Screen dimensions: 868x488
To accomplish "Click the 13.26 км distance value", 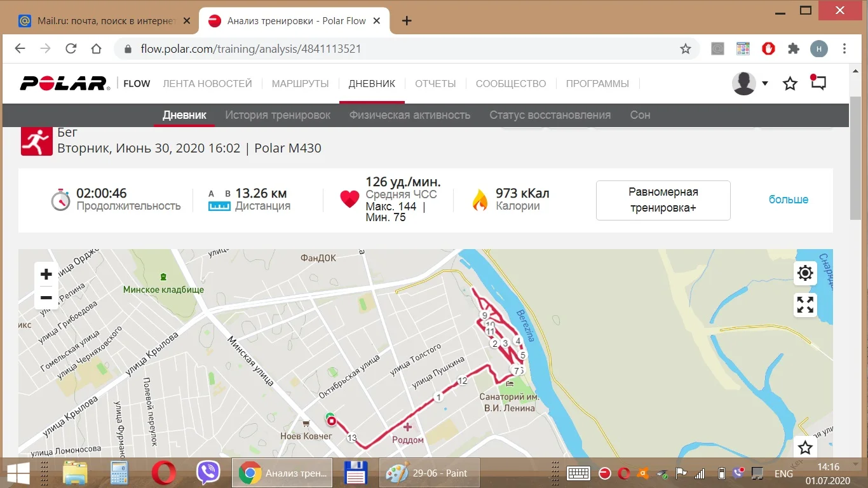I will coord(261,193).
